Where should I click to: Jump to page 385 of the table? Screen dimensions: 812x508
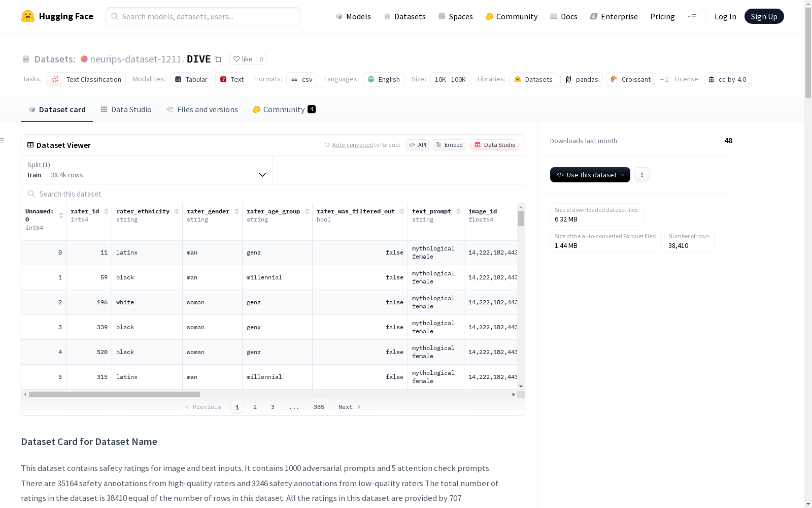coord(319,407)
